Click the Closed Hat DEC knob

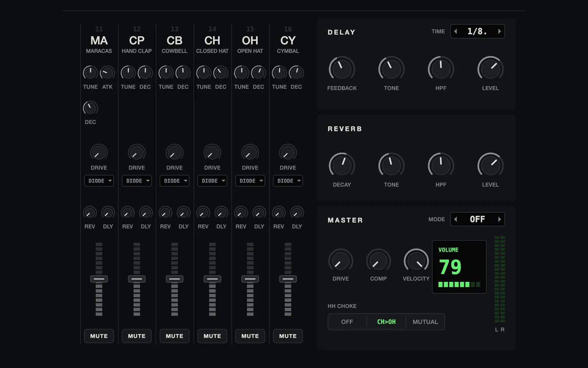pyautogui.click(x=220, y=72)
